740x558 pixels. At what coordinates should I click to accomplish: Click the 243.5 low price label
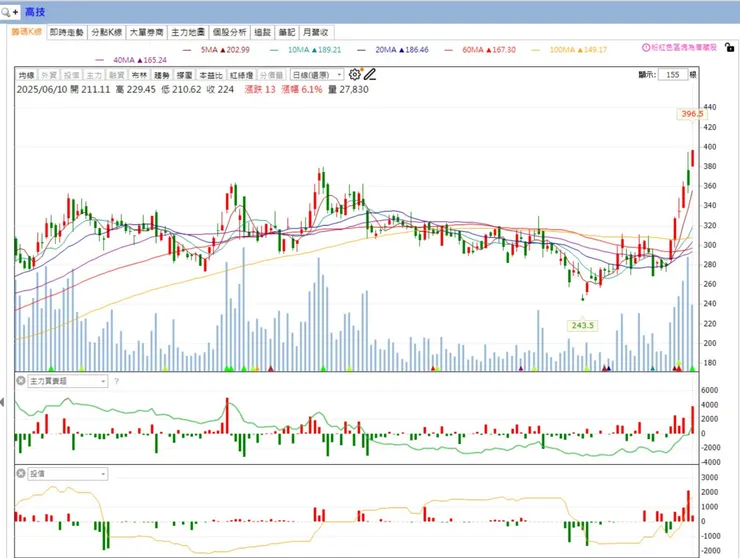click(x=582, y=325)
